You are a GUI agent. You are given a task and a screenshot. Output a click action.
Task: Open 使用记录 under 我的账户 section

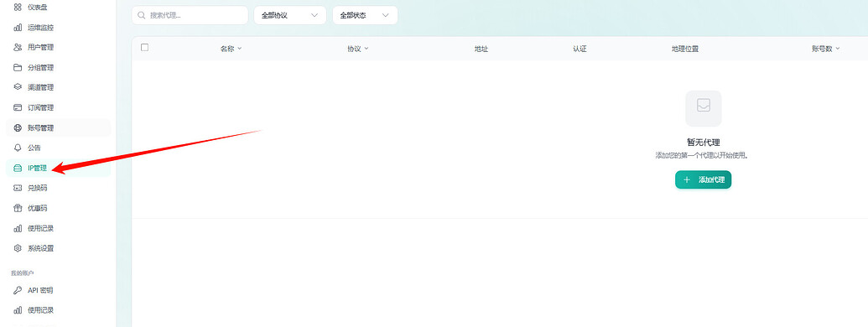[40, 310]
